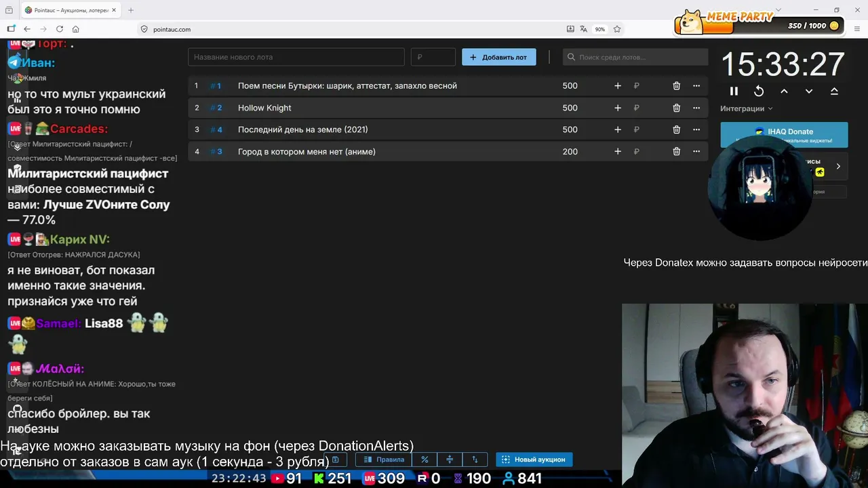Click the download/install icon in address bar
Viewport: 868px width, 488px height.
(x=570, y=29)
